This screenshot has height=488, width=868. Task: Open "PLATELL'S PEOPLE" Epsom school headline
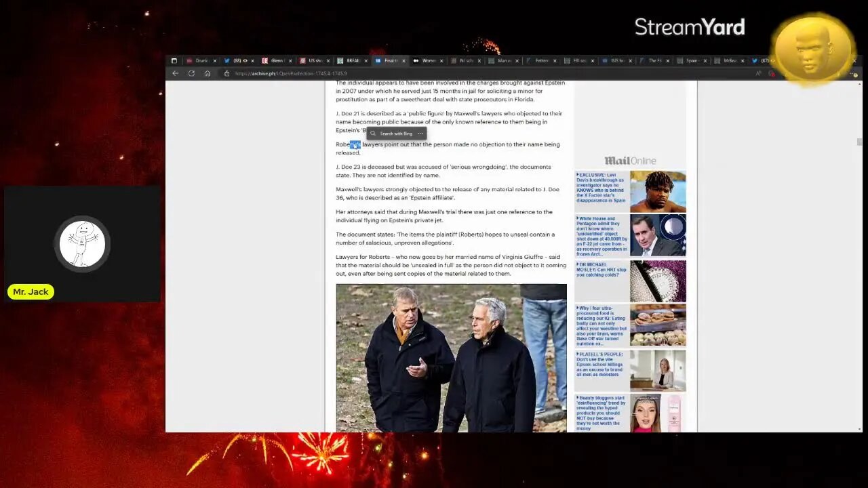click(601, 364)
